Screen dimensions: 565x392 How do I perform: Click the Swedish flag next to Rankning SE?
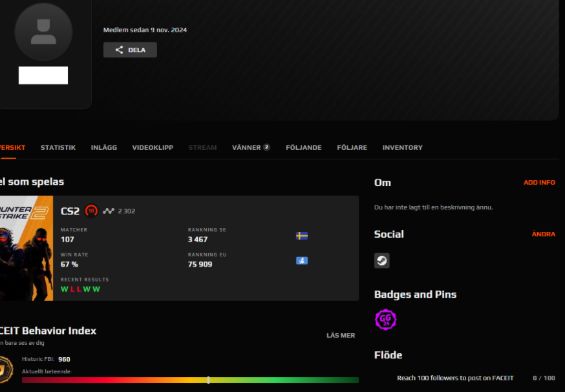[x=302, y=236]
